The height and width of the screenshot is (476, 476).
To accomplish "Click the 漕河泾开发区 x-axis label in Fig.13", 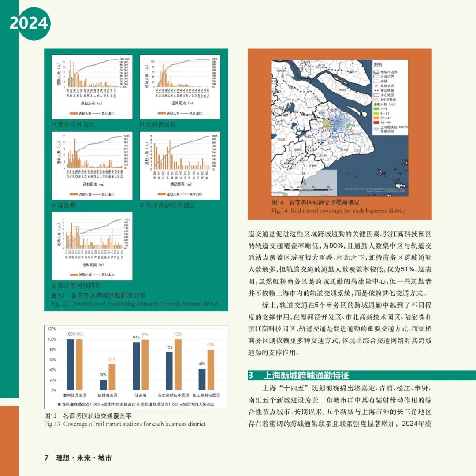I will [74, 395].
